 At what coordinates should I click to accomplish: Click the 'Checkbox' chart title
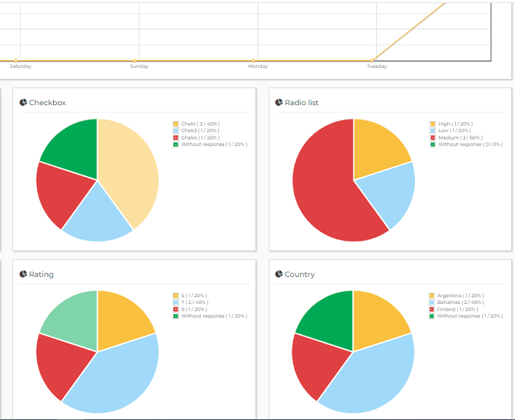tap(47, 103)
